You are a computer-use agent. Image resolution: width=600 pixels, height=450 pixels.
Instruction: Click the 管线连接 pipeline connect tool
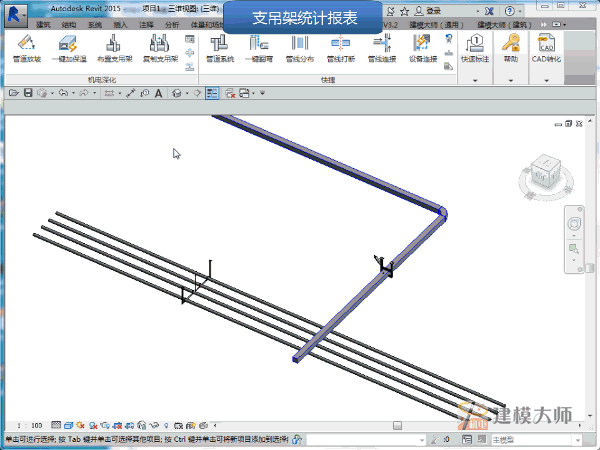coord(382,48)
